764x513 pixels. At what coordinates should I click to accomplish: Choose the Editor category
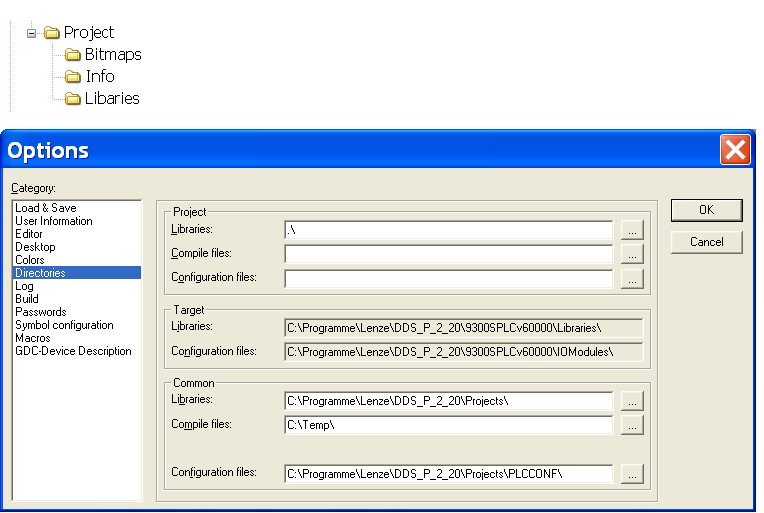tap(29, 234)
